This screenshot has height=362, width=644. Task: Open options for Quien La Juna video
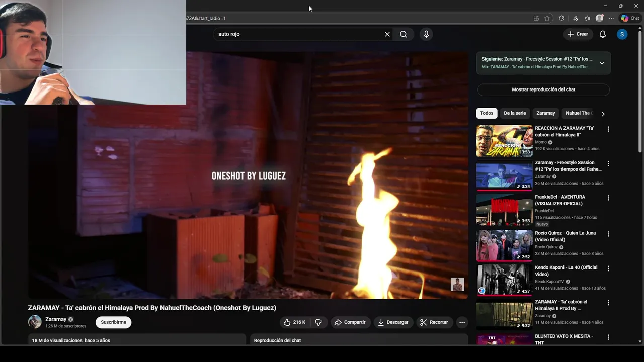coord(608,234)
